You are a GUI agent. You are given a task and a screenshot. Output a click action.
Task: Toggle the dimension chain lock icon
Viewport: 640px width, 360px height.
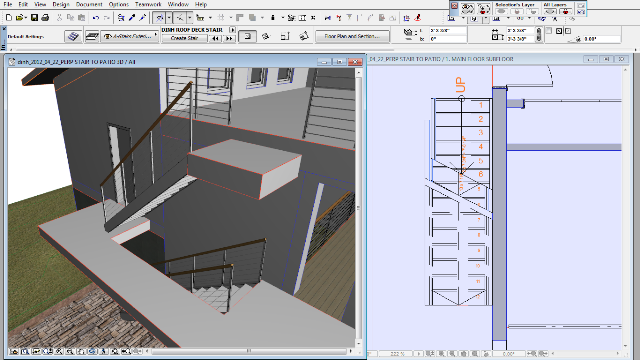539,35
